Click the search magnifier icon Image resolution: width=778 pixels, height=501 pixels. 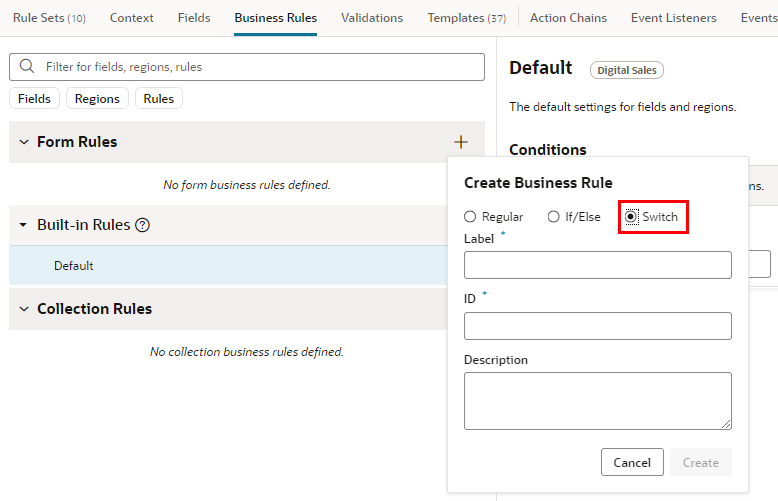(27, 66)
